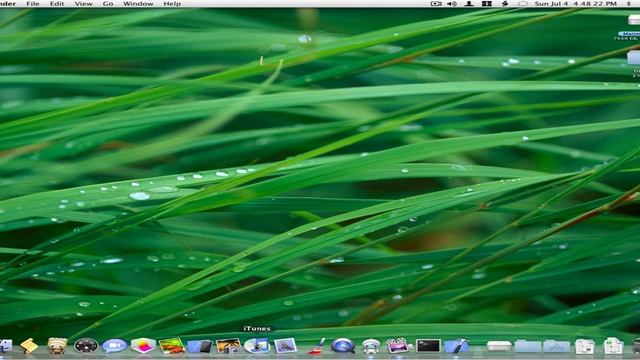
Task: Open the Script Editor scroll icon
Action: 29,346
